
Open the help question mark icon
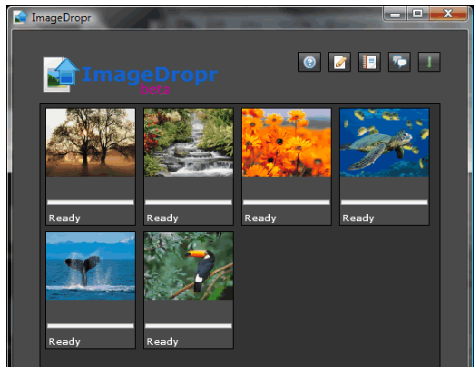pos(309,62)
